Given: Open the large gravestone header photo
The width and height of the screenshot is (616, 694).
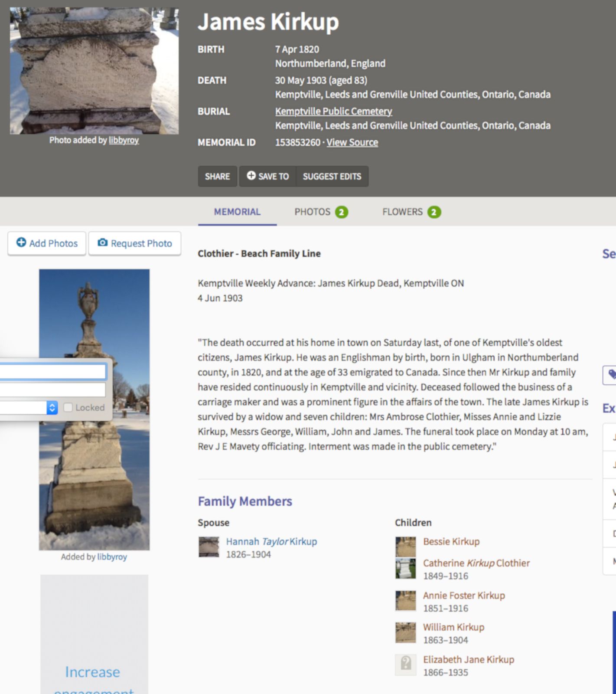Looking at the screenshot, I should 94,71.
